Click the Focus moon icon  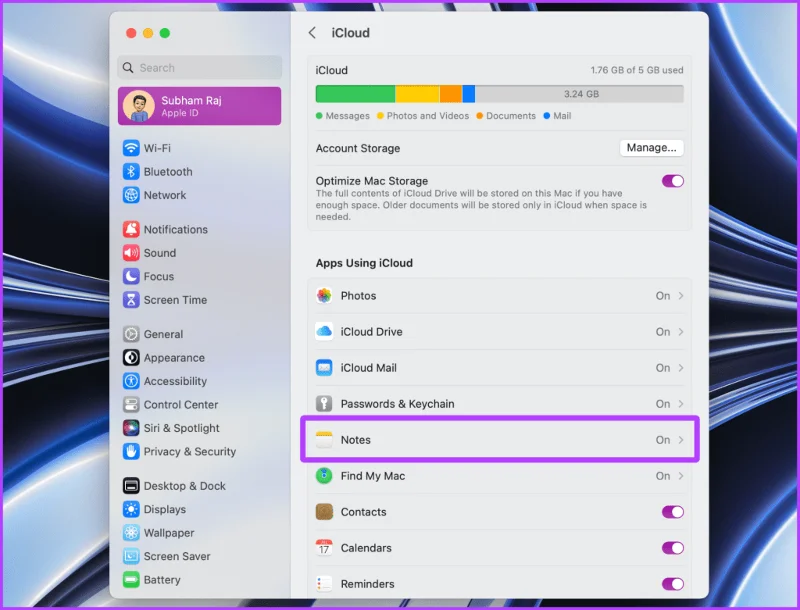point(131,276)
